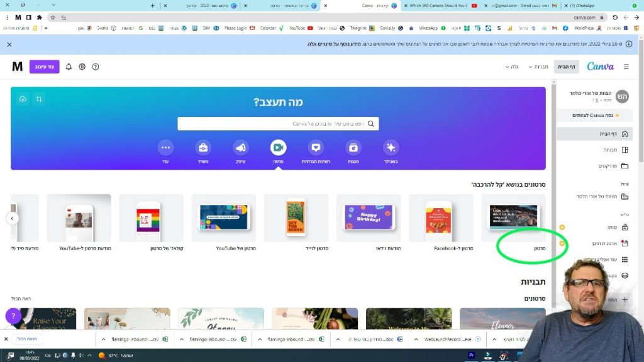Open the Thinglink bookmark
644x362 pixels.
362,28
